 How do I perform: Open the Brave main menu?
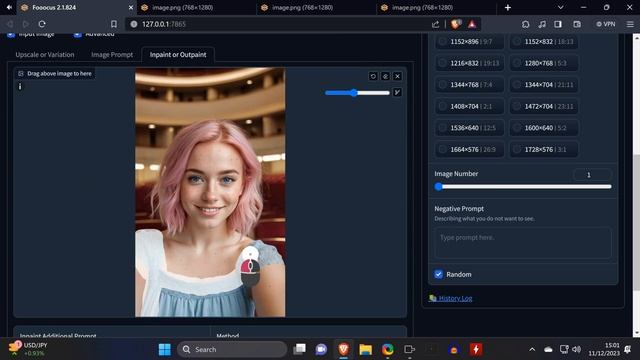630,24
